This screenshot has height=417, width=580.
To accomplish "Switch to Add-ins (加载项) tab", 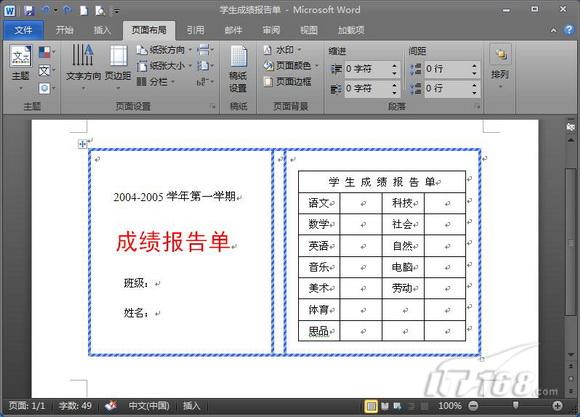I will pyautogui.click(x=351, y=30).
